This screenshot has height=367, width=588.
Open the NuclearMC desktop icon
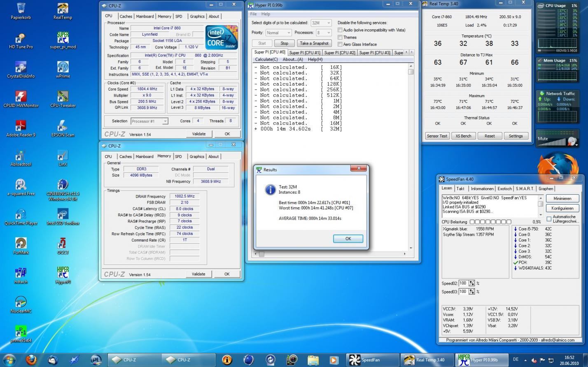pos(21,304)
